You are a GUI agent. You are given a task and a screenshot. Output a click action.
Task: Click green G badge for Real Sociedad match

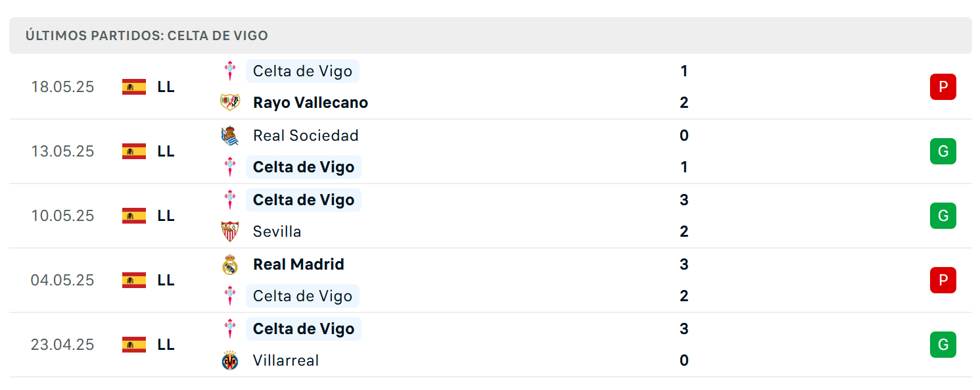coord(943,151)
